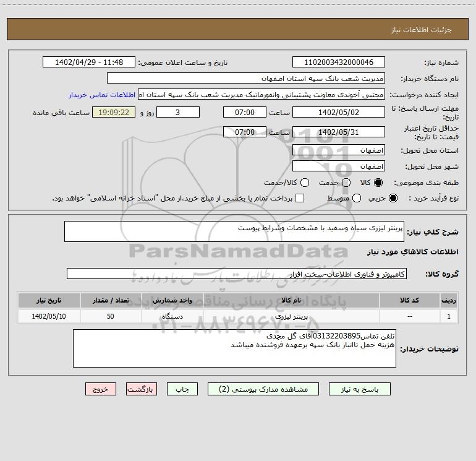Viewport: 476px width, 461px height.
Task: Click the تاریخ نیاز column header
Action: (x=49, y=300)
